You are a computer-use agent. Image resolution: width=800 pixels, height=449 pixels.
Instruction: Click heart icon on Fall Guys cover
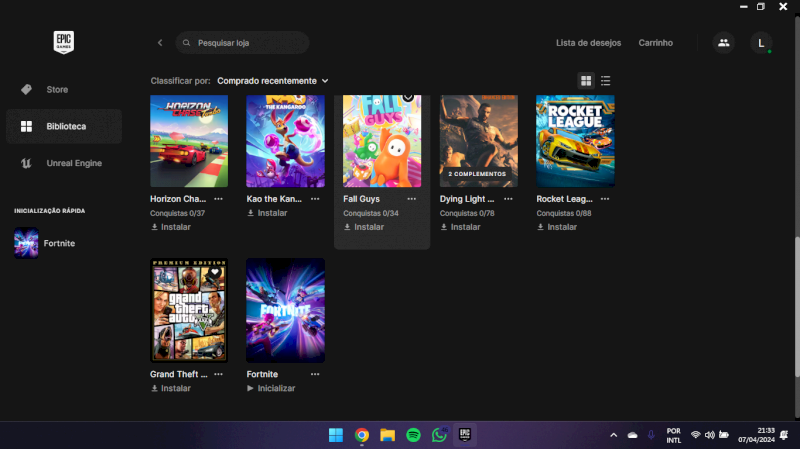click(x=408, y=97)
